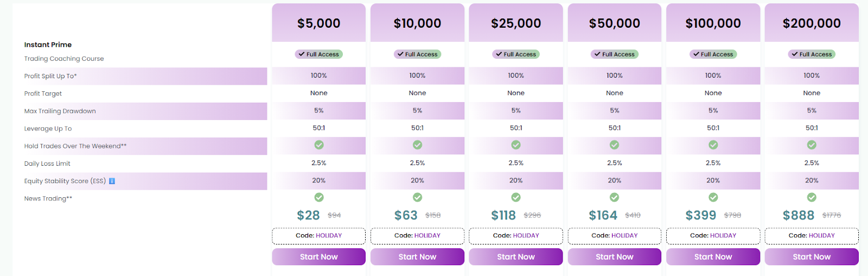Copy HOLIDAY code for the $5,000 plan
Screen dimensions: 868x276
pos(319,236)
